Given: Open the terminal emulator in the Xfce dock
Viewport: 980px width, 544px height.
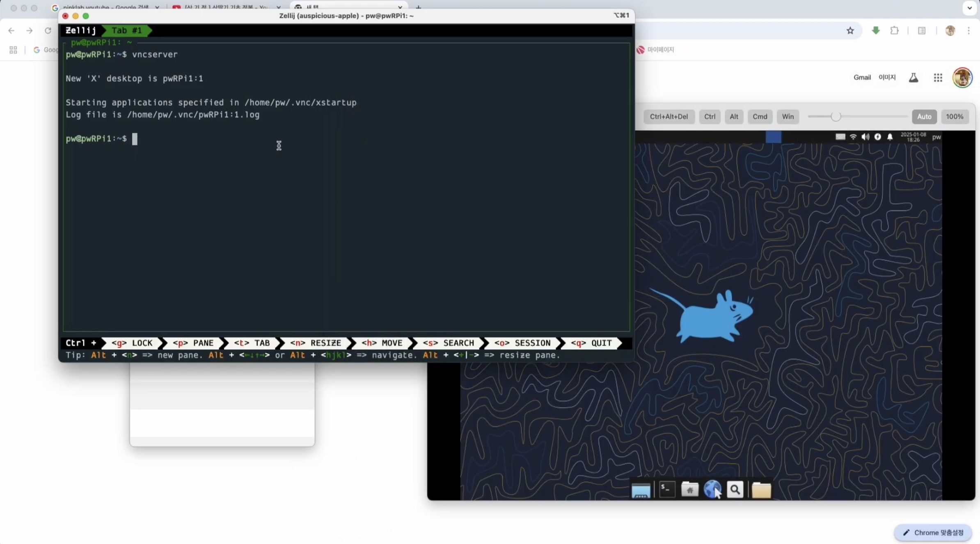Looking at the screenshot, I should 667,489.
